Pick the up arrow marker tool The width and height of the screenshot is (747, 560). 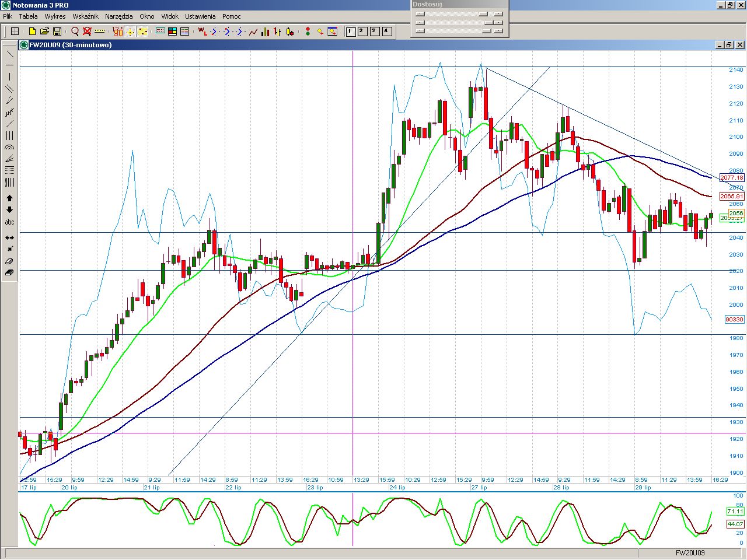[x=9, y=198]
